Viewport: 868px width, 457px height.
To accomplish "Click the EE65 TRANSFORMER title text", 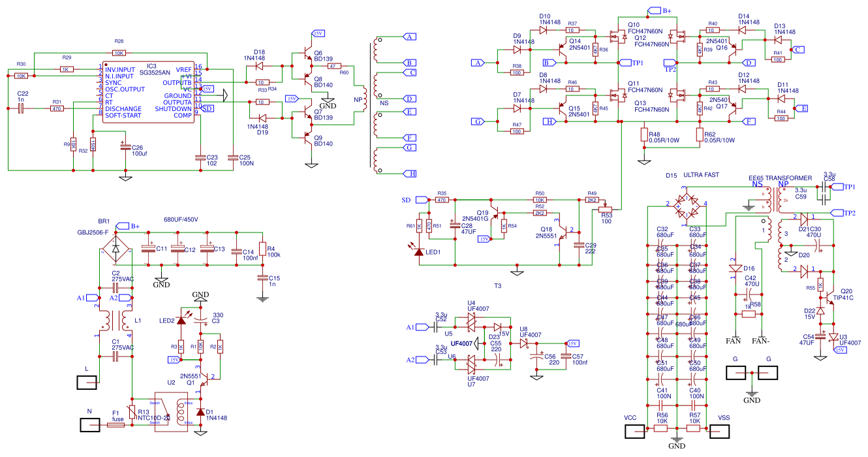I will point(781,178).
